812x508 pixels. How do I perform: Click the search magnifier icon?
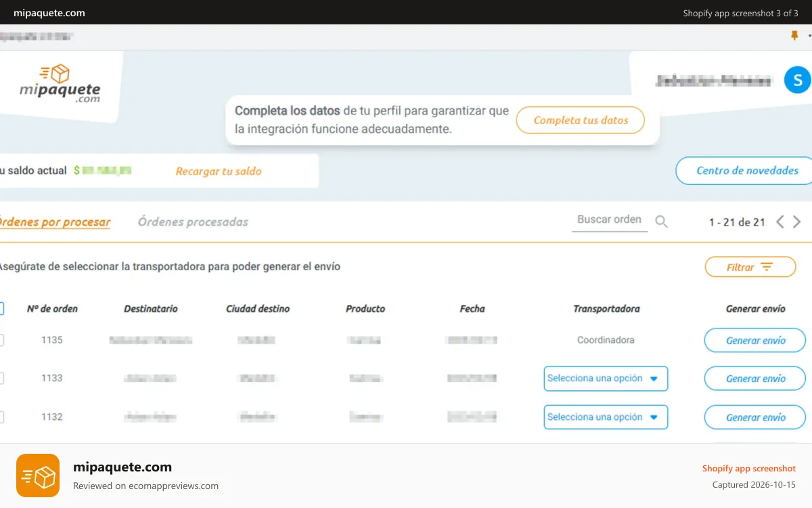tap(661, 221)
